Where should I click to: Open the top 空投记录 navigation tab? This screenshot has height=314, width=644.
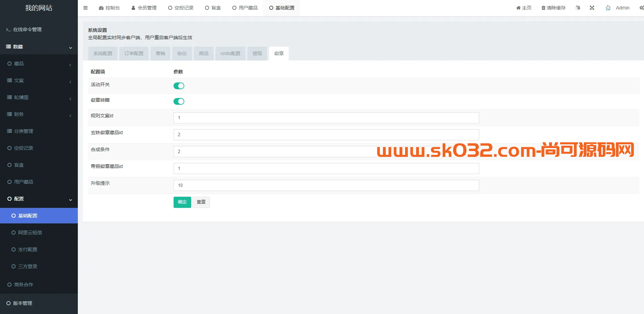tap(181, 8)
